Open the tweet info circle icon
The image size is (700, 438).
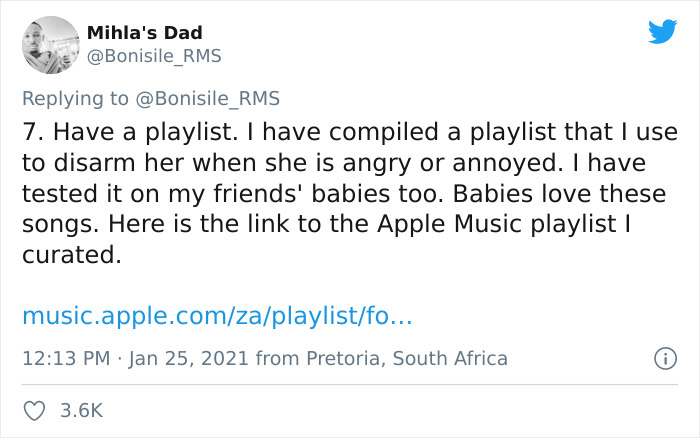click(x=662, y=358)
